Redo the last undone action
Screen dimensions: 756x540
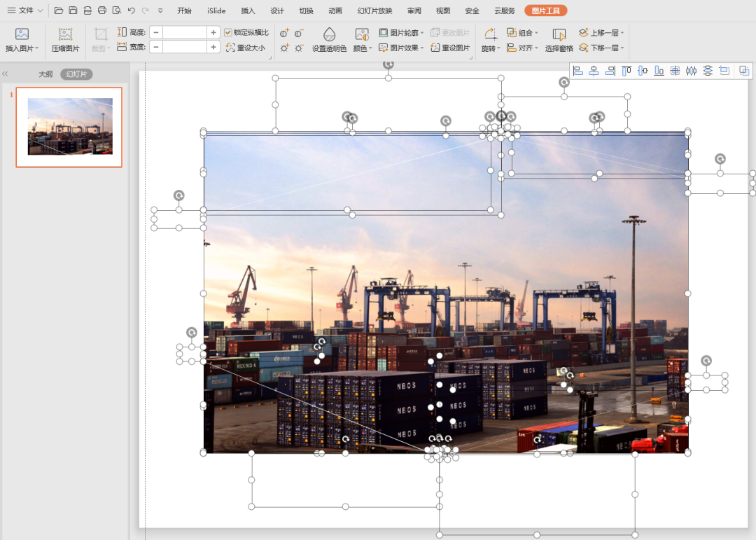(x=145, y=10)
